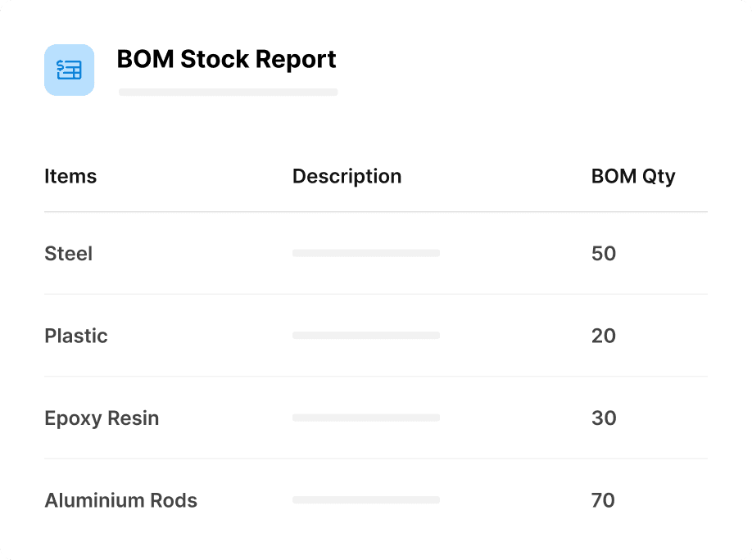
Task: Select the Aluminium Rods item
Action: tap(120, 500)
